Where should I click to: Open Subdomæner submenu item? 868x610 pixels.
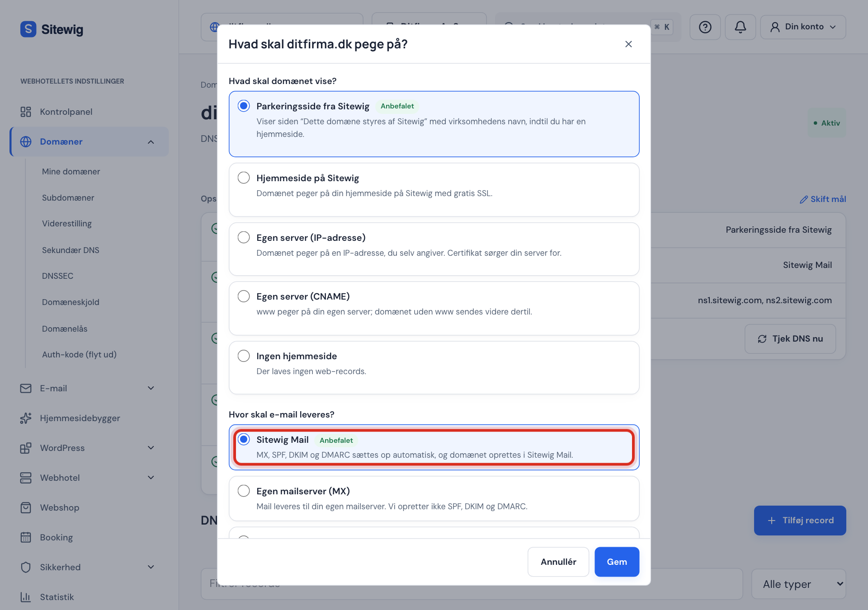pos(68,198)
